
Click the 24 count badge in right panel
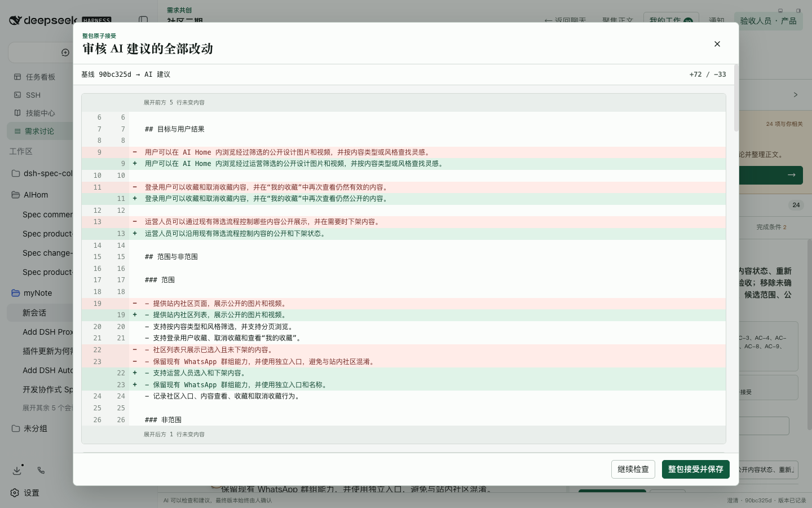click(796, 205)
